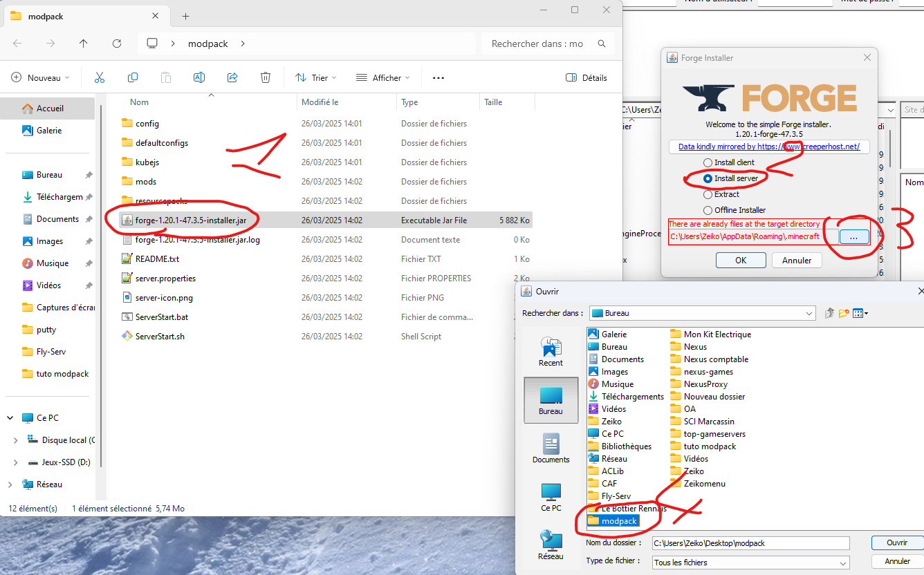Select Bureau icon in Ouvrir dialog sidebar
The width and height of the screenshot is (924, 575).
551,401
